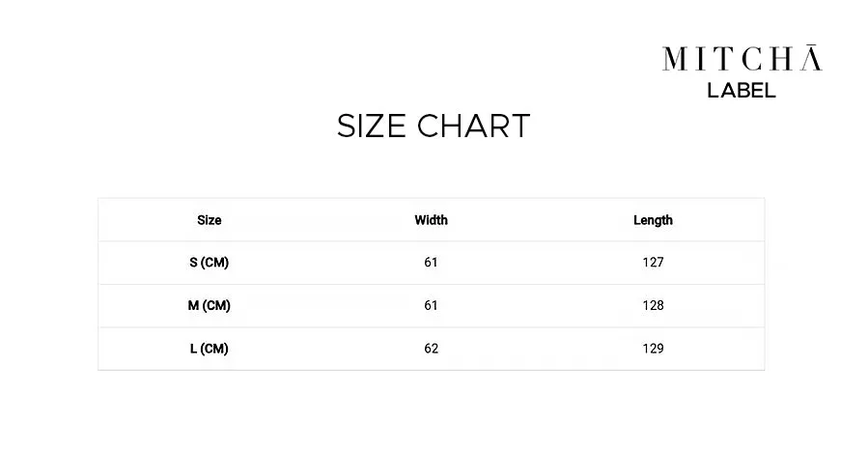The width and height of the screenshot is (868, 450).
Task: Click the MITCHA logo text
Action: pos(742,57)
